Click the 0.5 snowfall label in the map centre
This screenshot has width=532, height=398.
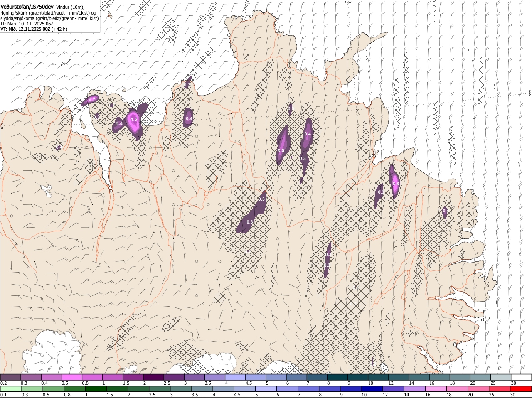click(x=281, y=150)
